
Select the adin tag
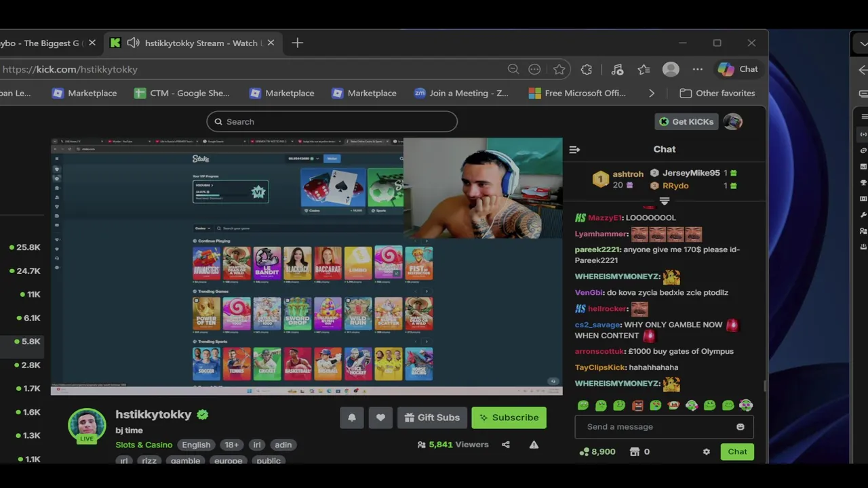pyautogui.click(x=283, y=445)
